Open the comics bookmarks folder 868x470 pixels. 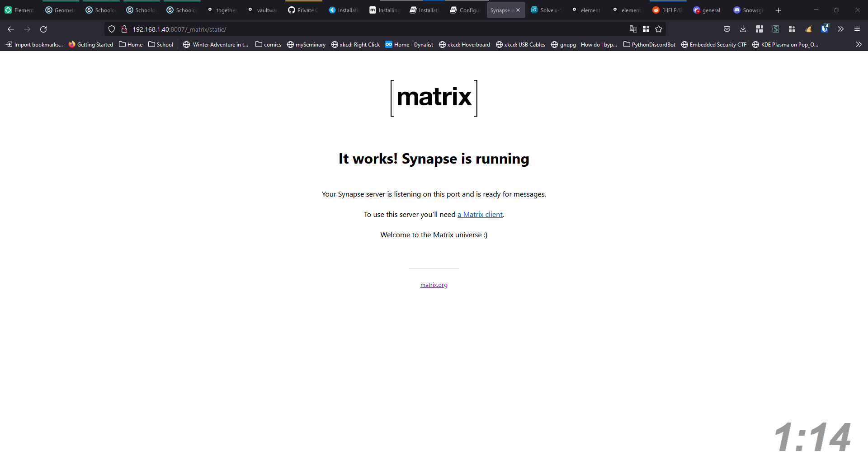pyautogui.click(x=268, y=45)
